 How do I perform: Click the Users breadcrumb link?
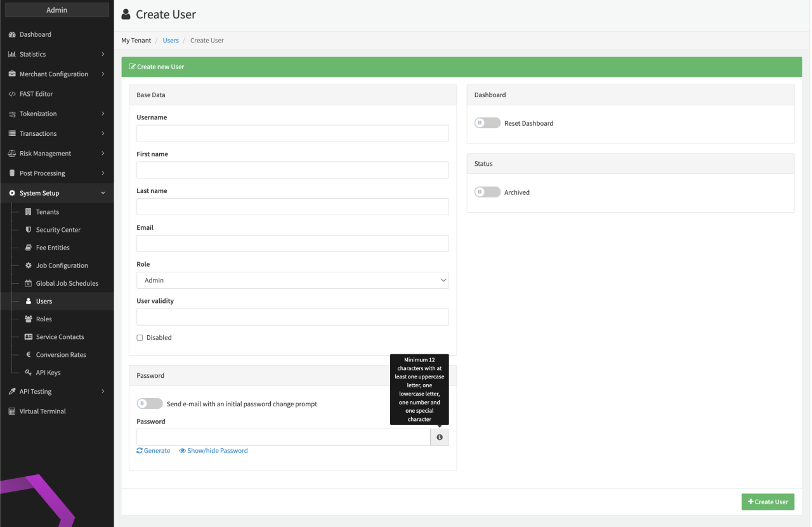pos(171,41)
